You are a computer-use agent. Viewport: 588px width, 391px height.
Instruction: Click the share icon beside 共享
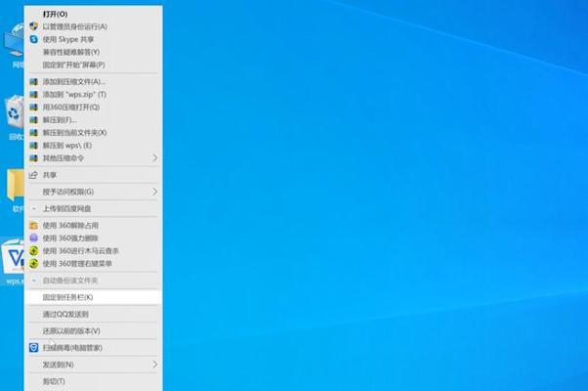tap(33, 175)
